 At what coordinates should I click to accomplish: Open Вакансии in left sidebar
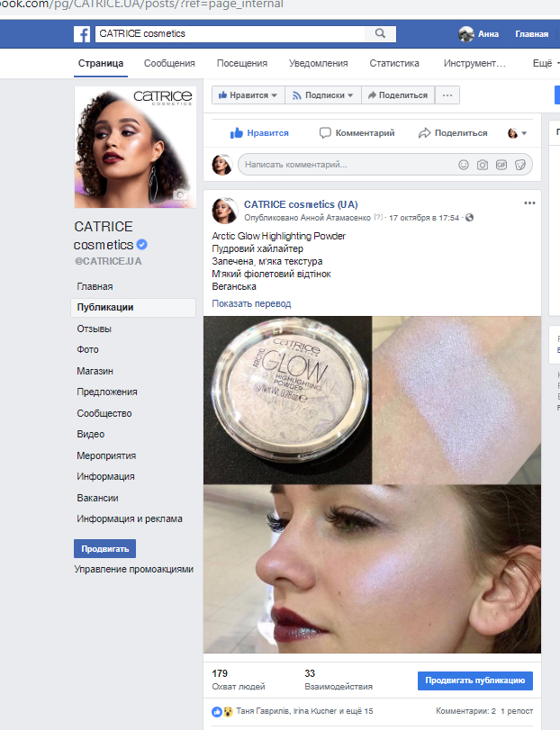98,498
